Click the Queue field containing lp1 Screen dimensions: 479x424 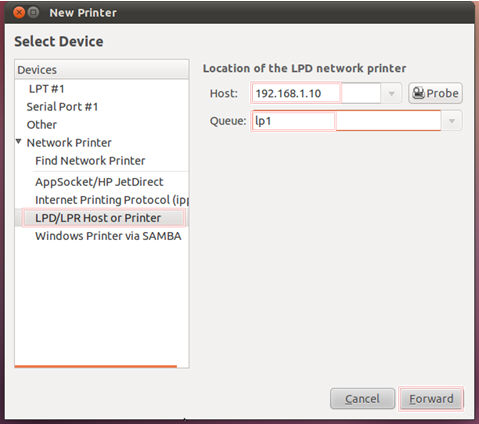346,121
